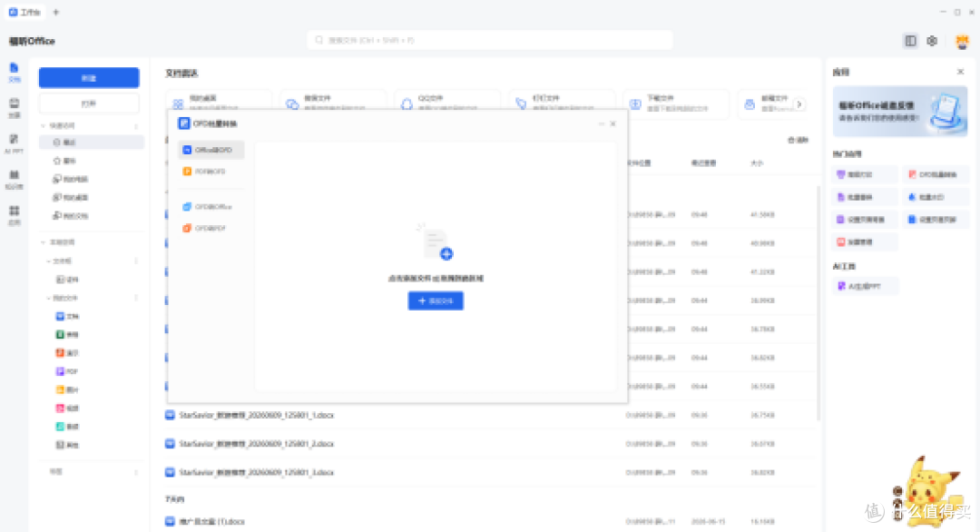Open the apps grid icon in left rail
This screenshot has height=532, width=980.
pyautogui.click(x=14, y=216)
